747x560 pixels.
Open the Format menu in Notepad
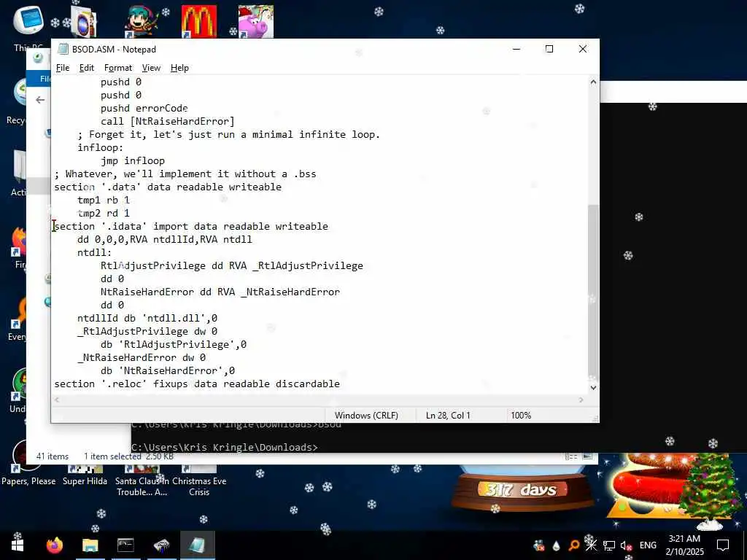pyautogui.click(x=117, y=68)
